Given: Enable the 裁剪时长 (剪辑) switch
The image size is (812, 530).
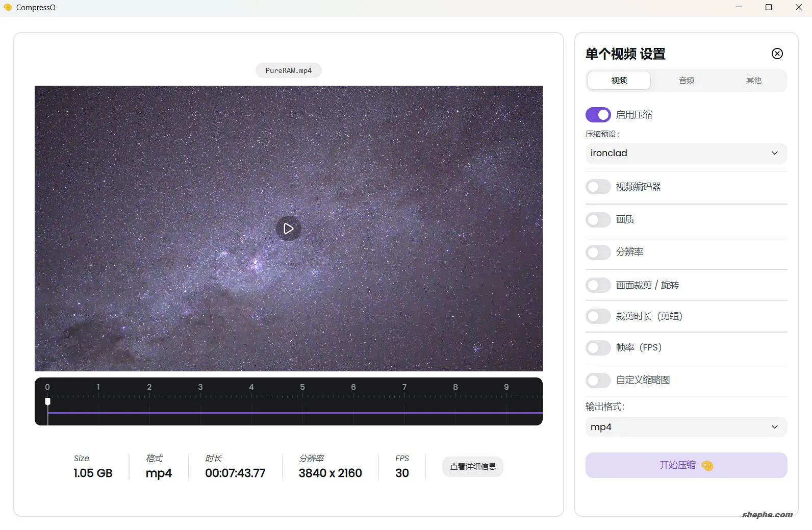Looking at the screenshot, I should pyautogui.click(x=598, y=316).
